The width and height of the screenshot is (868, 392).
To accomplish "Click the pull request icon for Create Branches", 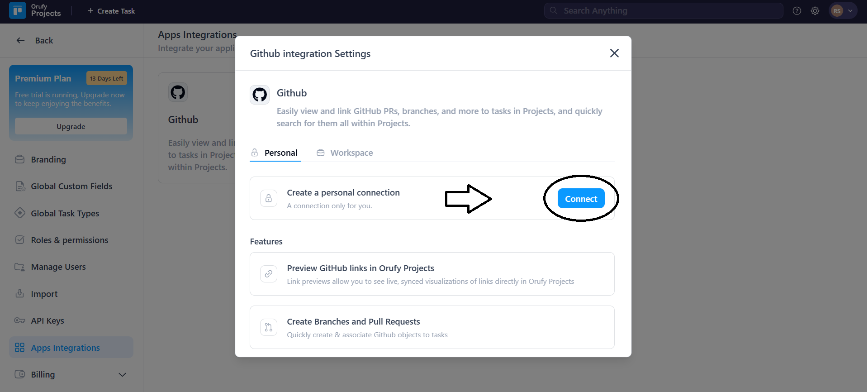I will 269,327.
